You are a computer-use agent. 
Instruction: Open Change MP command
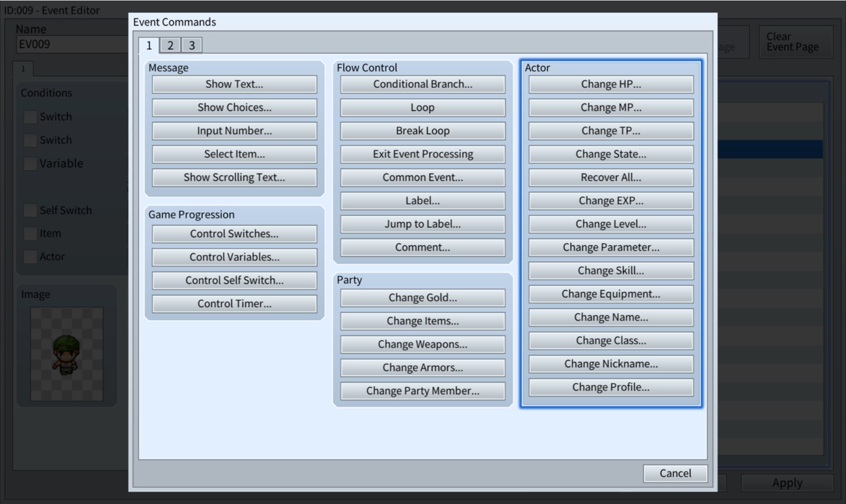(611, 108)
